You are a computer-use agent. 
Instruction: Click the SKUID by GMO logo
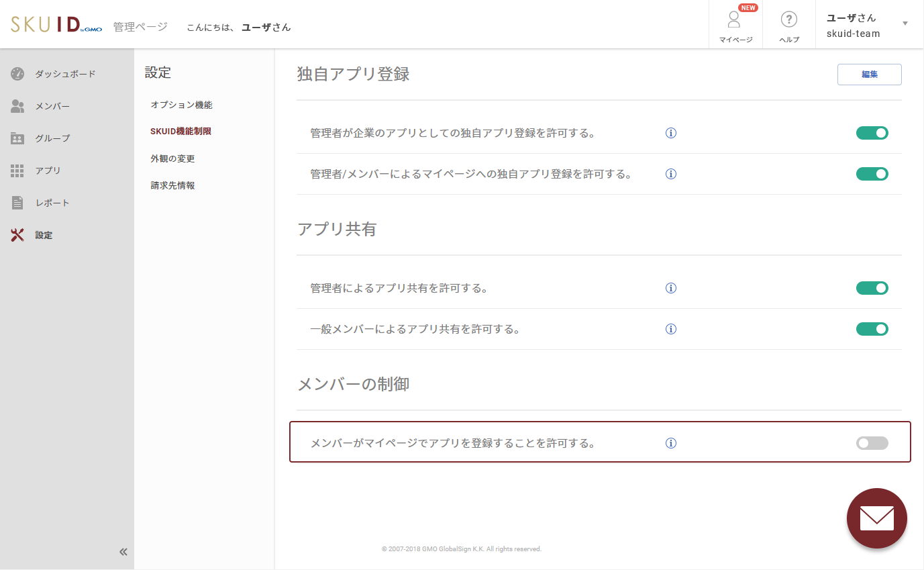[x=56, y=26]
